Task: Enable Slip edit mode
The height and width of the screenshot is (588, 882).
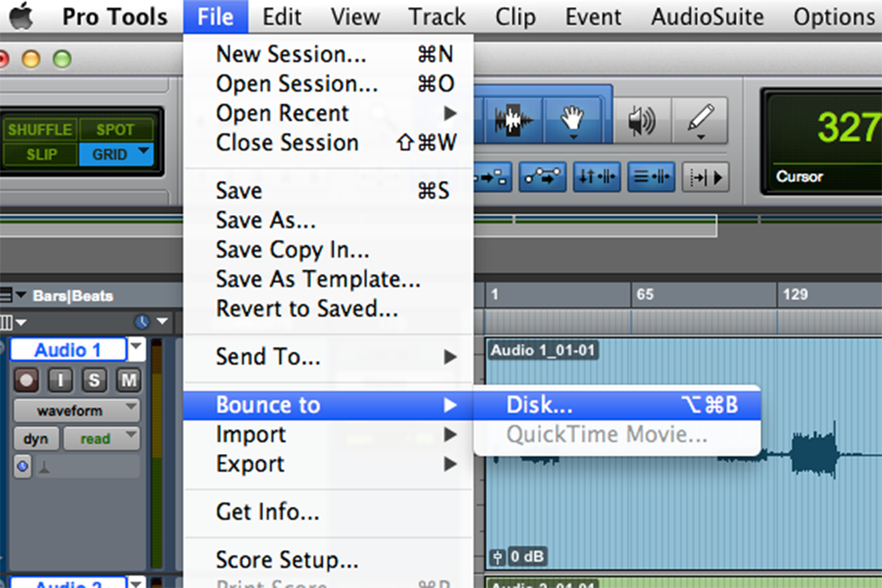Action: pyautogui.click(x=41, y=154)
